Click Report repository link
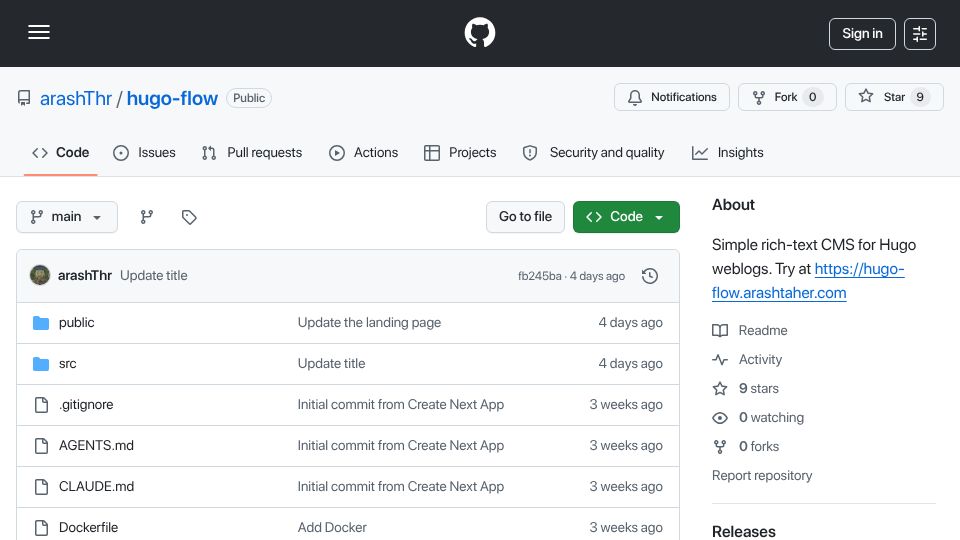This screenshot has width=960, height=540. click(762, 476)
